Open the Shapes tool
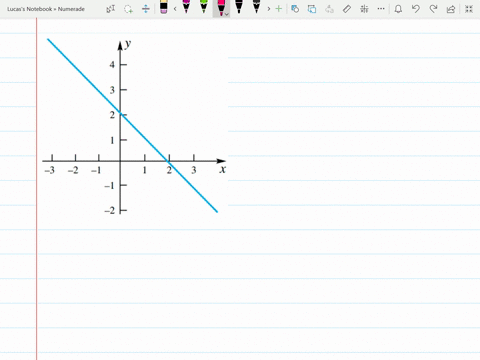This screenshot has width=480, height=360. [x=295, y=9]
